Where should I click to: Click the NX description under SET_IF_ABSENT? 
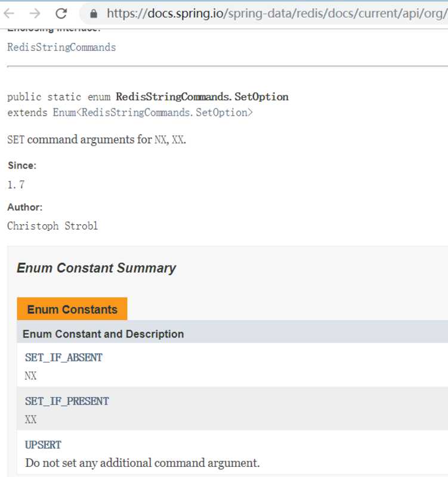point(30,376)
